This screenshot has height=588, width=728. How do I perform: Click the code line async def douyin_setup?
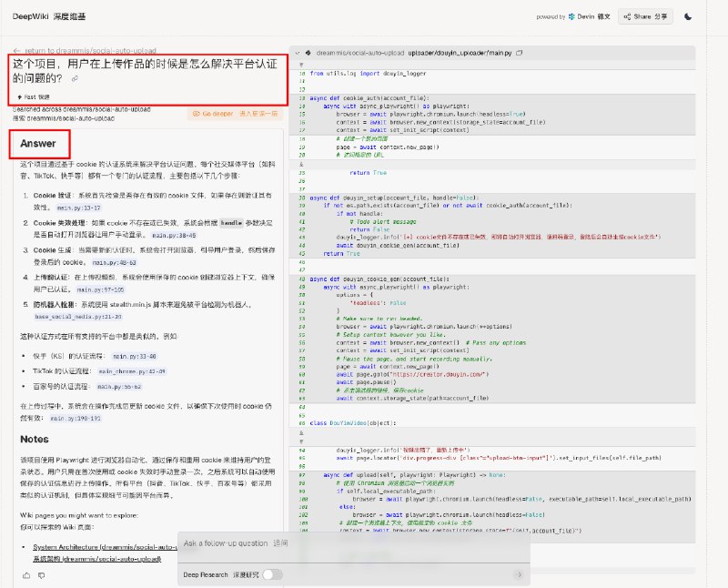pyautogui.click(x=394, y=198)
